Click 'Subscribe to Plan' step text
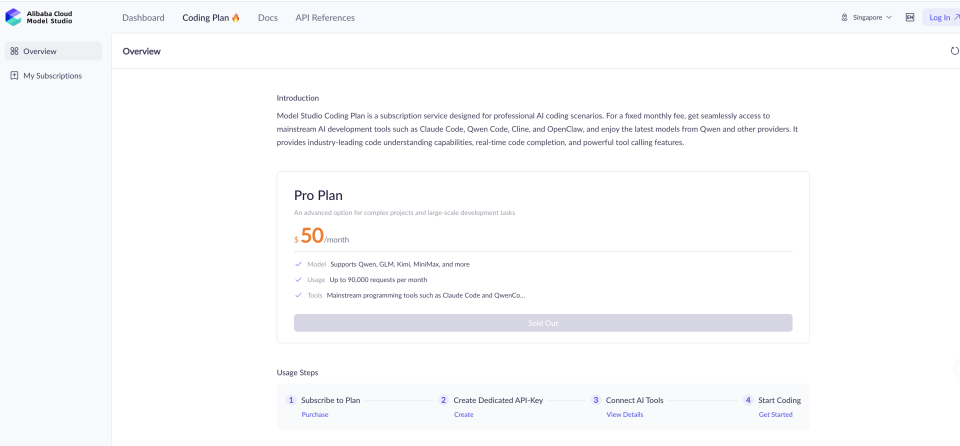This screenshot has height=446, width=960. pyautogui.click(x=331, y=400)
